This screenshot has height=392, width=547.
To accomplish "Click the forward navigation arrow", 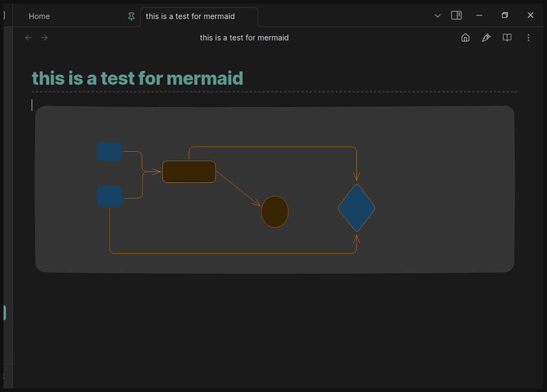I will pos(44,37).
